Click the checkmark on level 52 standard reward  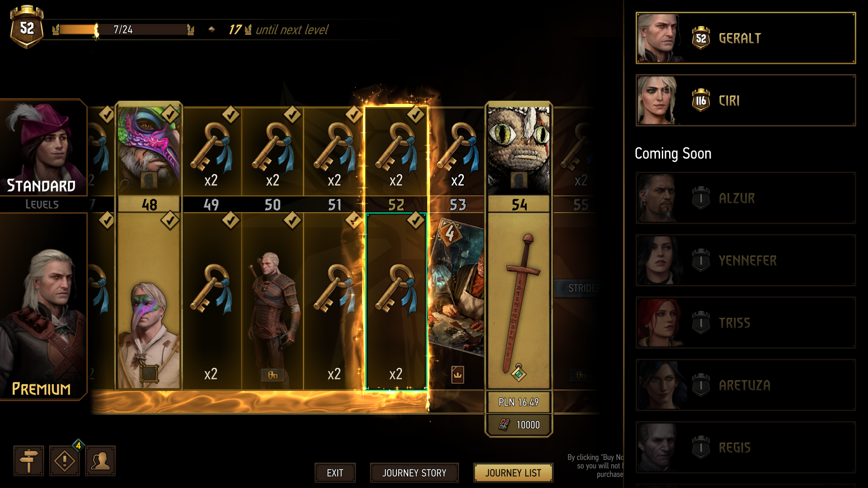pos(415,115)
